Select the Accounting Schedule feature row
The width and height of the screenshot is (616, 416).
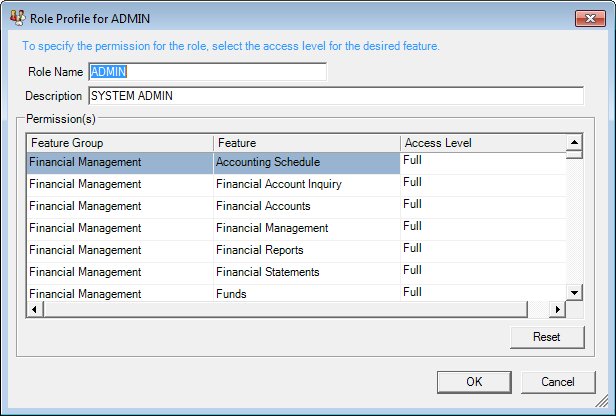pyautogui.click(x=306, y=162)
